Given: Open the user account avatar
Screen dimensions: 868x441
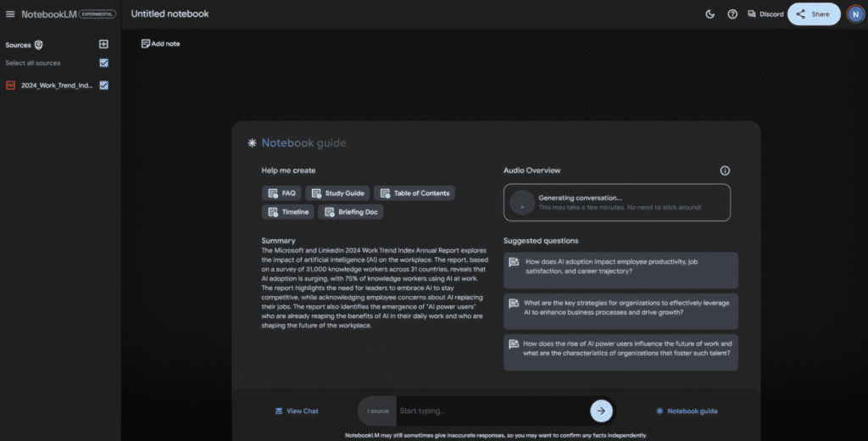Looking at the screenshot, I should click(855, 14).
